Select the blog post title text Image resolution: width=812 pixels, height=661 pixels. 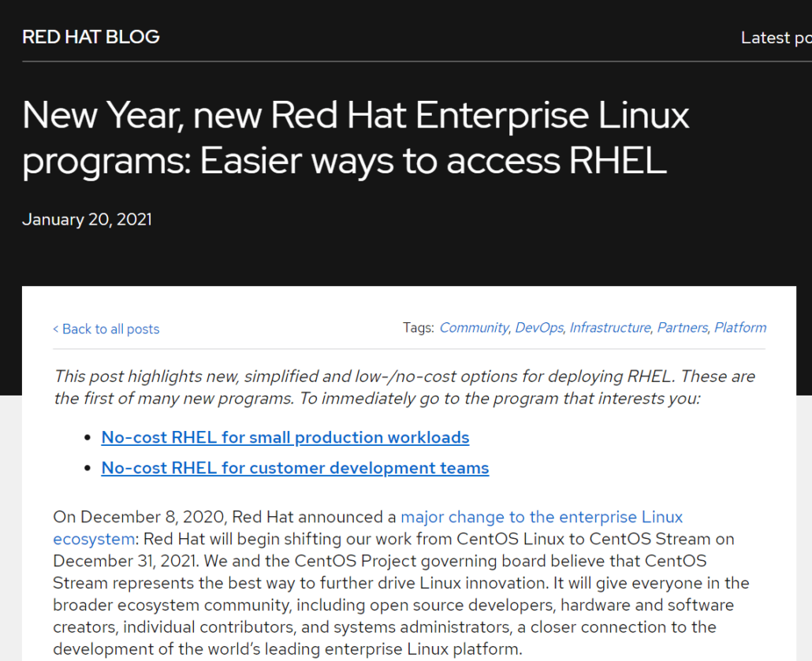[355, 139]
